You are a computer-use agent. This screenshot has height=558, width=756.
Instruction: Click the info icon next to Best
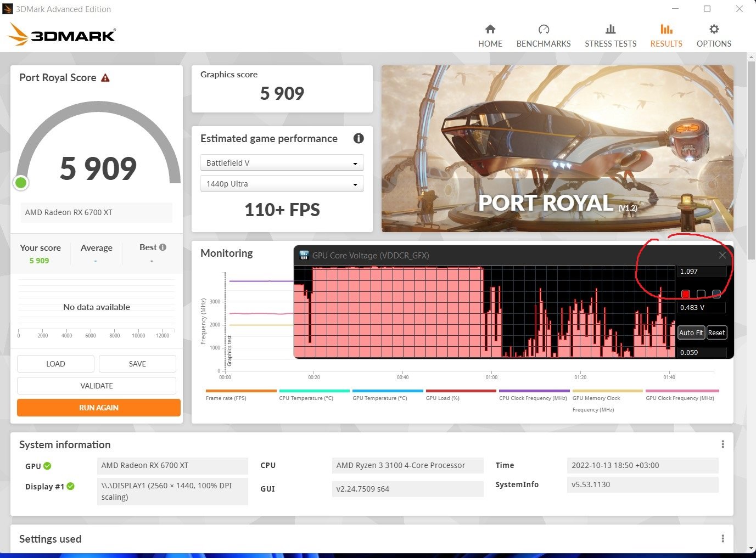(x=163, y=247)
